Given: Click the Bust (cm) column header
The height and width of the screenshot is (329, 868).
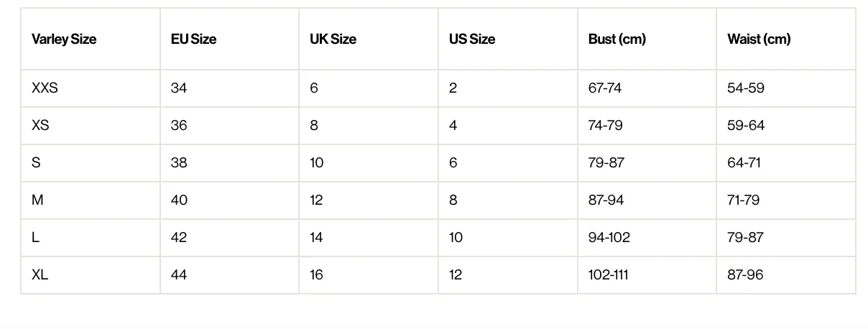Looking at the screenshot, I should point(647,39).
